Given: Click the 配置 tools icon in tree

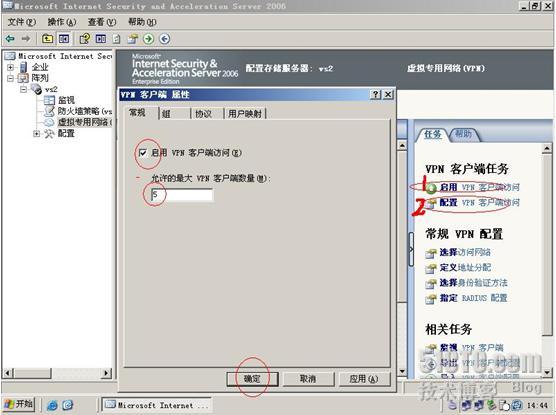Looking at the screenshot, I should point(49,133).
